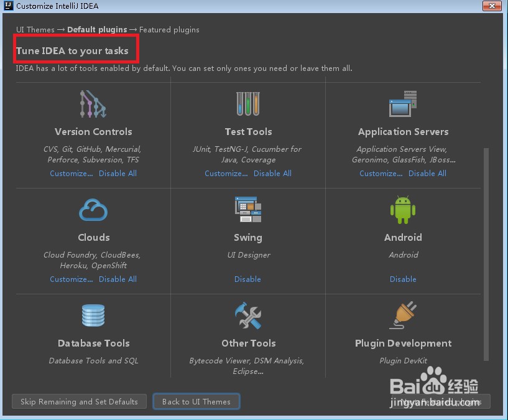Disable All Test Tools plugins
This screenshot has height=420, width=508.
tap(272, 174)
